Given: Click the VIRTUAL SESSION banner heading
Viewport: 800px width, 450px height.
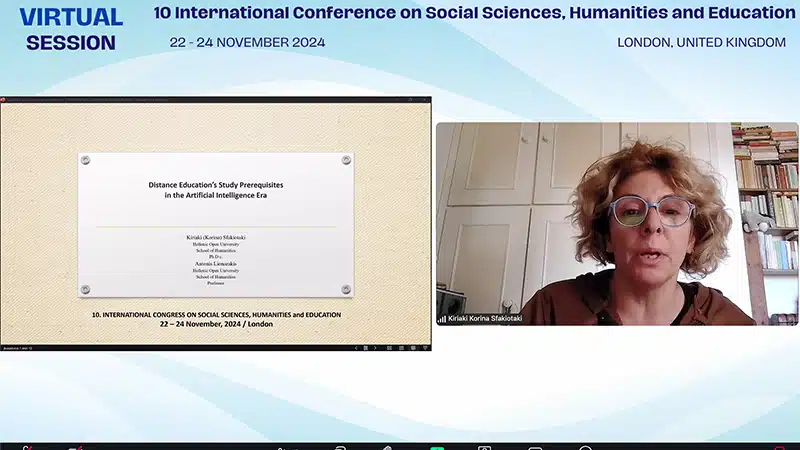Looking at the screenshot, I should pyautogui.click(x=71, y=29).
